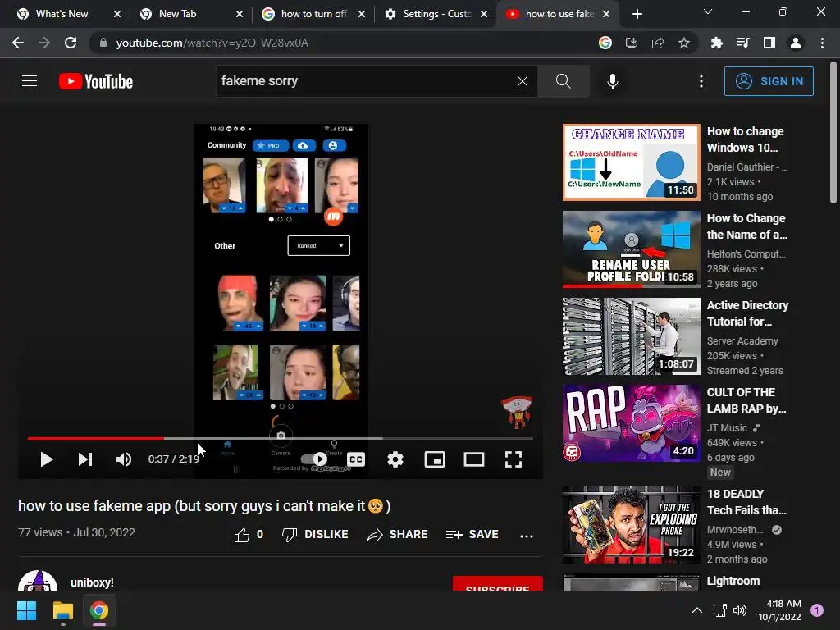The height and width of the screenshot is (630, 840).
Task: Open a new browser tab
Action: click(637, 14)
